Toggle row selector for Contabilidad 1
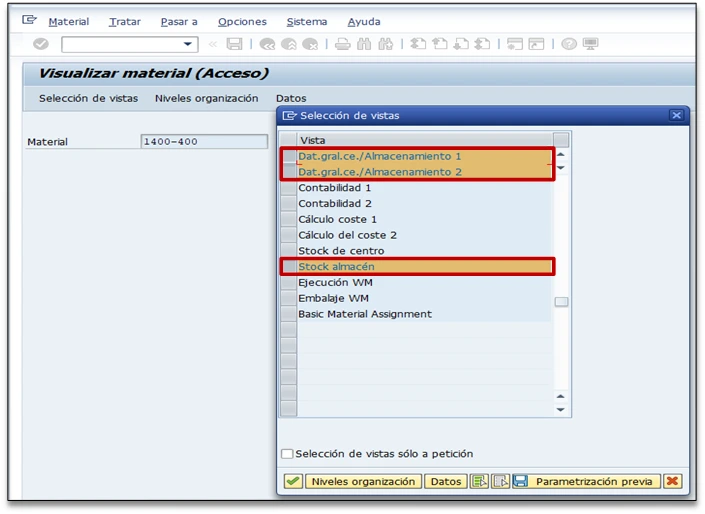705x514 pixels. tap(288, 188)
